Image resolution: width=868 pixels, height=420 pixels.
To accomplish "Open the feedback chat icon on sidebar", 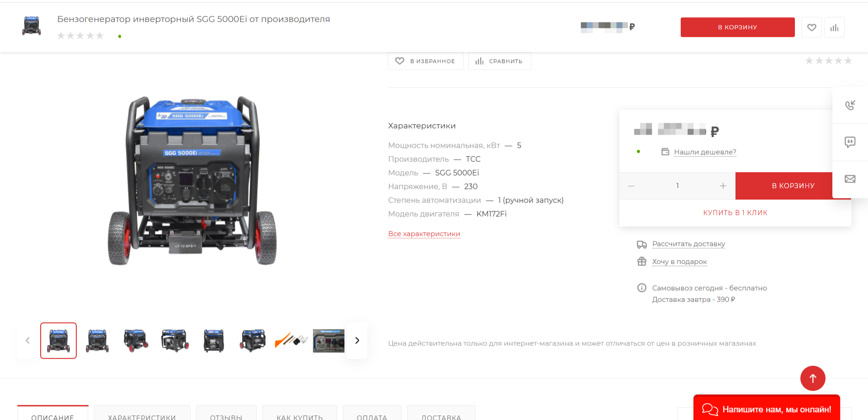I will pyautogui.click(x=850, y=142).
